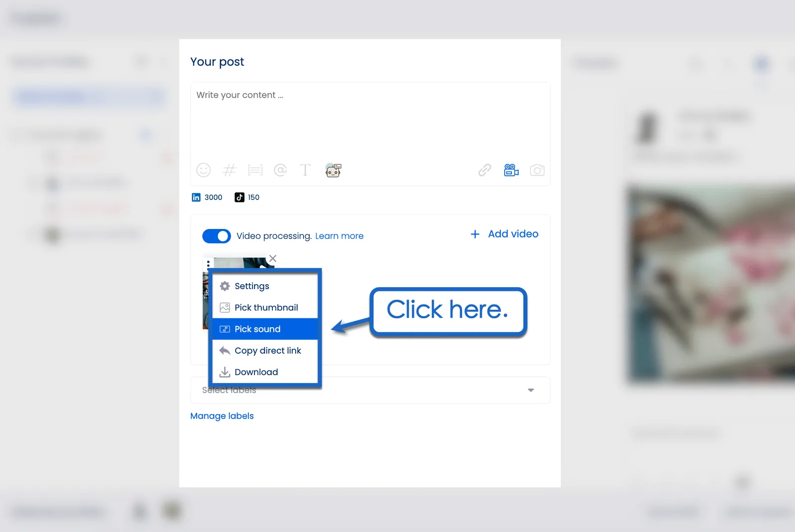Image resolution: width=795 pixels, height=532 pixels.
Task: Click the photo camera icon
Action: pyautogui.click(x=537, y=170)
